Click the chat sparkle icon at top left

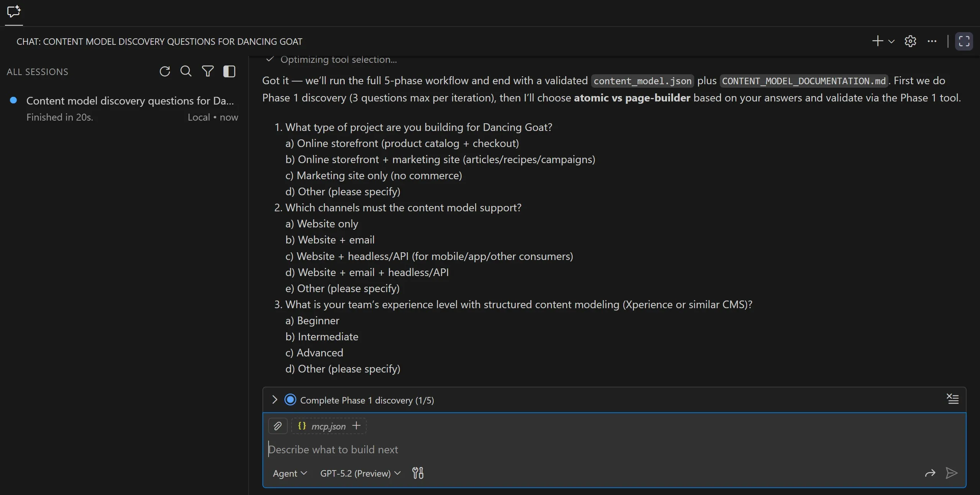pos(14,11)
